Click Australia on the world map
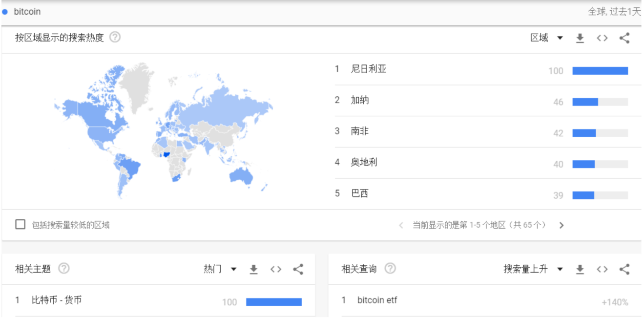The width and height of the screenshot is (644, 318). [241, 174]
